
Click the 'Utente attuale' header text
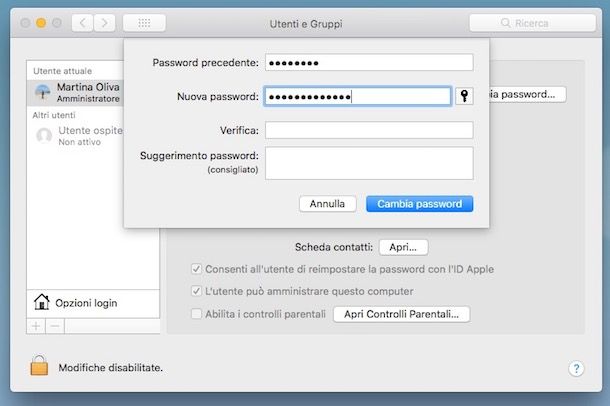point(63,71)
